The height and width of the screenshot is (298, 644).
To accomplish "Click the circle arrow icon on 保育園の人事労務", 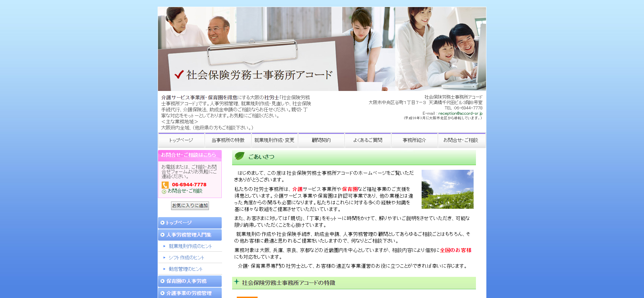I will 163,281.
